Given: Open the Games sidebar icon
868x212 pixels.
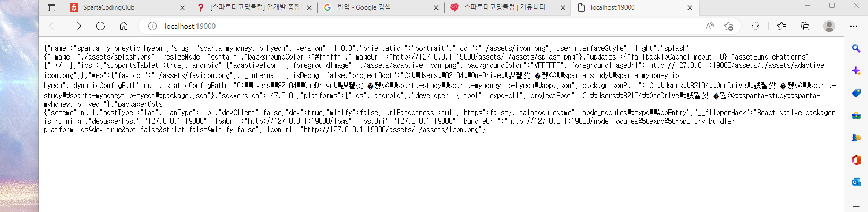Looking at the screenshot, I should [856, 138].
